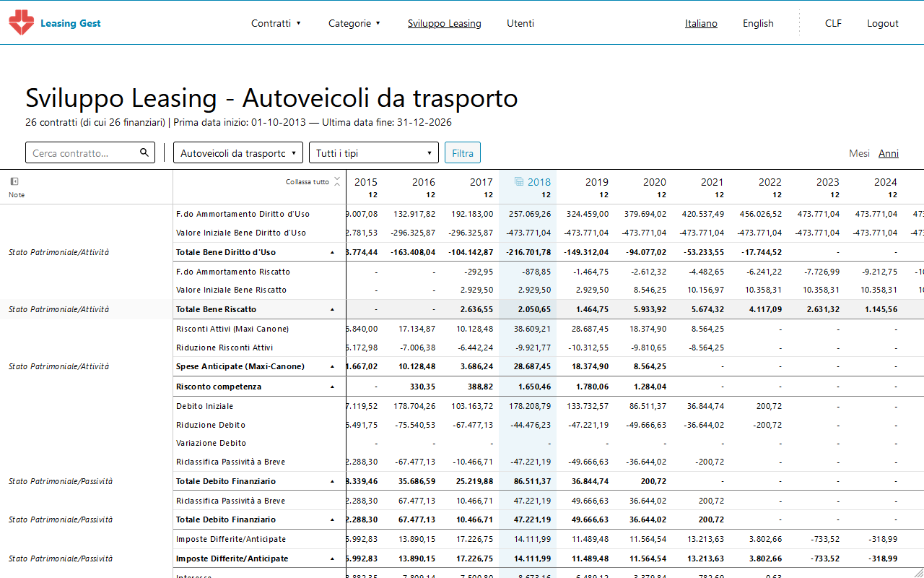The height and width of the screenshot is (578, 924).
Task: Switch language to Italiano
Action: click(701, 23)
